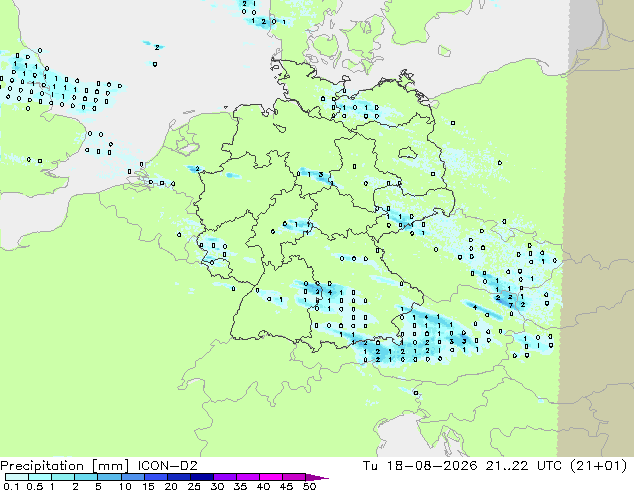Pick the 30–35 mm purple legend segment

(x=224, y=477)
